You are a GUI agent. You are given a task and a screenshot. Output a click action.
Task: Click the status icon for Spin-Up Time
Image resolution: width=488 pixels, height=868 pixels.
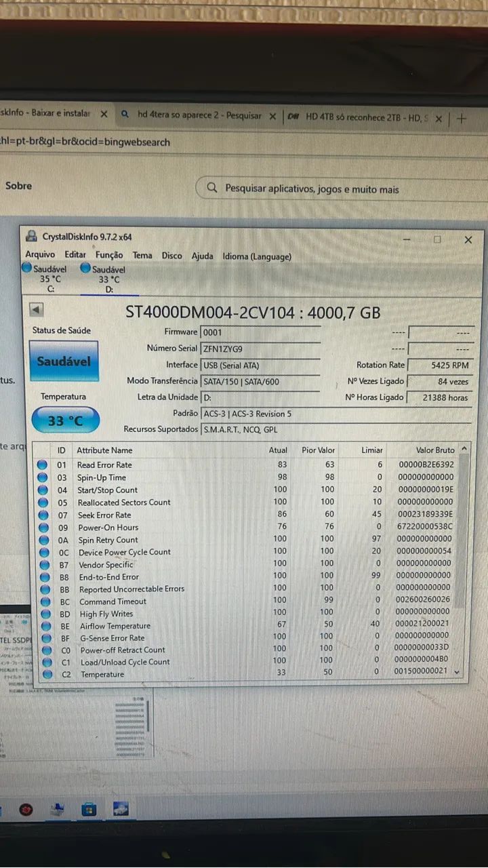(x=43, y=477)
